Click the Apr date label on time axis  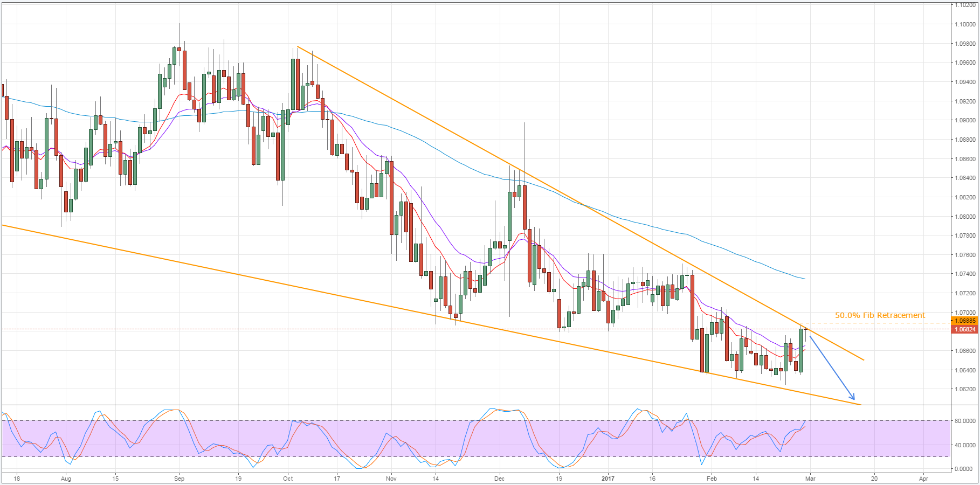point(924,479)
